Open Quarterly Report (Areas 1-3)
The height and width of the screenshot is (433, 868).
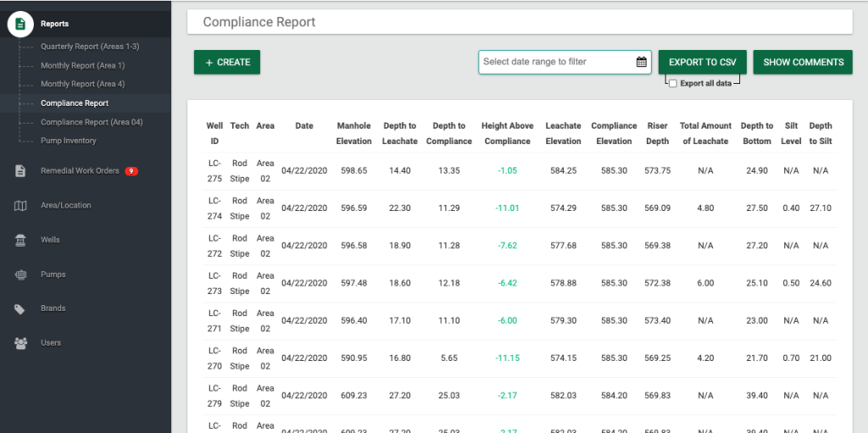click(90, 47)
